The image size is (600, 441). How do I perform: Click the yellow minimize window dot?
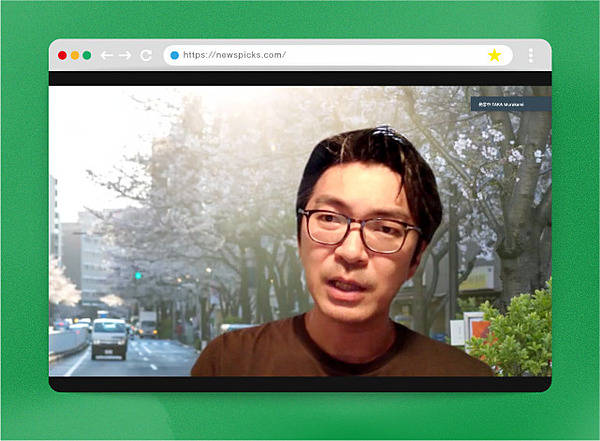coord(75,55)
